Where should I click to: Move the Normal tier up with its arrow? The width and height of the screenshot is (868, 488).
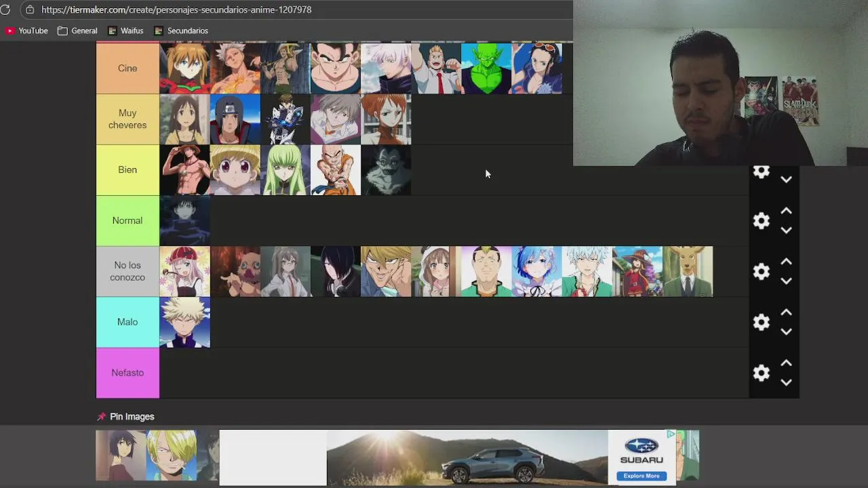point(786,211)
